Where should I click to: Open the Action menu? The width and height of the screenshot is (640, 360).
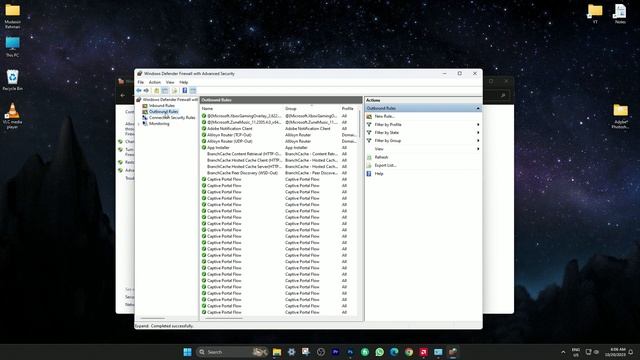pos(155,82)
